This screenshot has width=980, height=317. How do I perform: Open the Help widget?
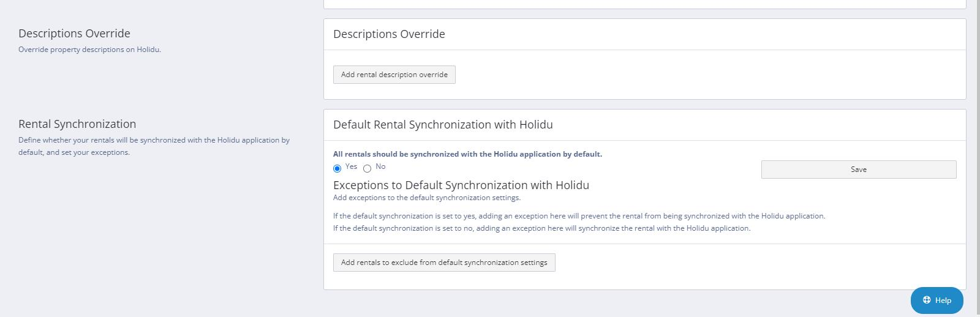pyautogui.click(x=937, y=300)
